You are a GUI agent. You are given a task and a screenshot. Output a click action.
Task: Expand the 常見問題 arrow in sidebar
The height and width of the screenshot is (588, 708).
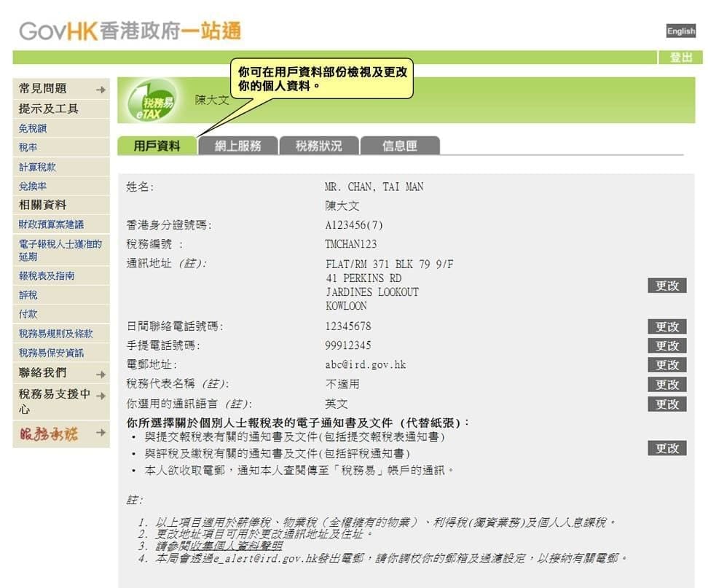[101, 89]
